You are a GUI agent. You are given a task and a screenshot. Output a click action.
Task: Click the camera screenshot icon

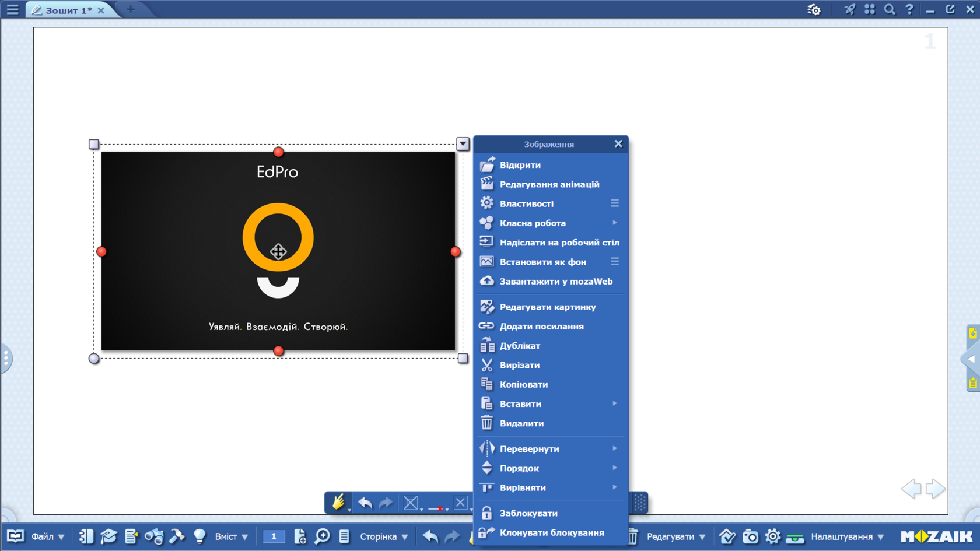pos(750,536)
